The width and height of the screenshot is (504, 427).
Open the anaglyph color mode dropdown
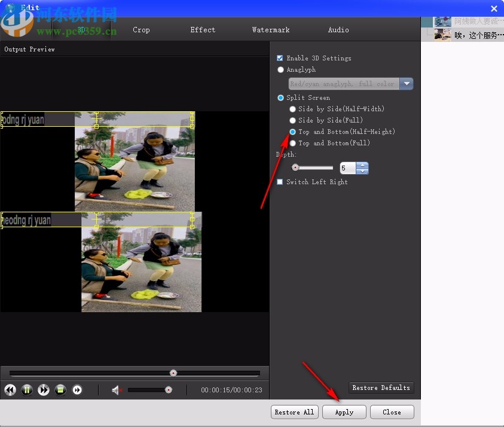[x=407, y=84]
